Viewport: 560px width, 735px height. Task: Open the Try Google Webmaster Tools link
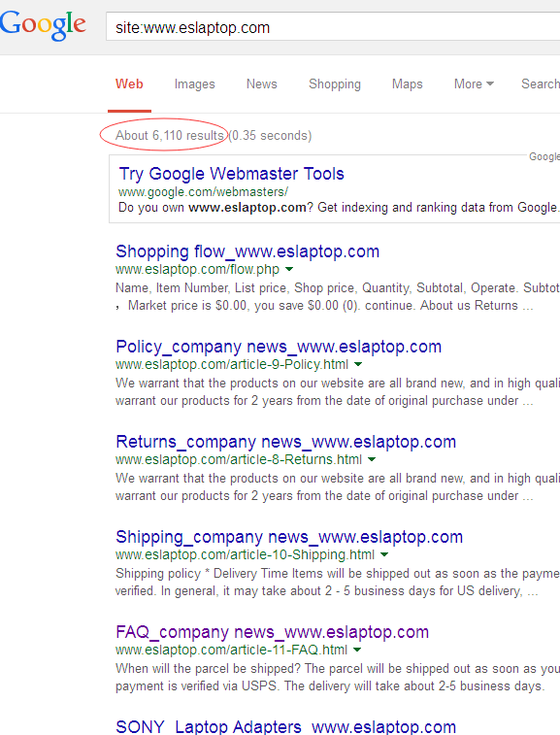232,174
